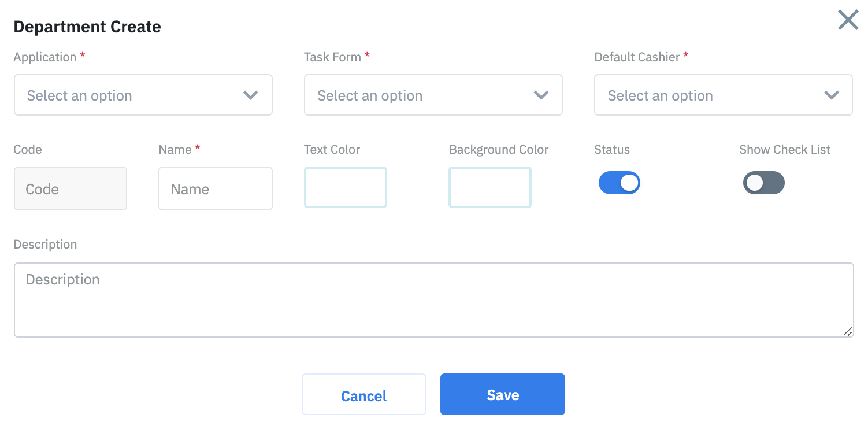Click the Application dropdown chevron arrow
Screen dimensions: 868x429
click(250, 95)
